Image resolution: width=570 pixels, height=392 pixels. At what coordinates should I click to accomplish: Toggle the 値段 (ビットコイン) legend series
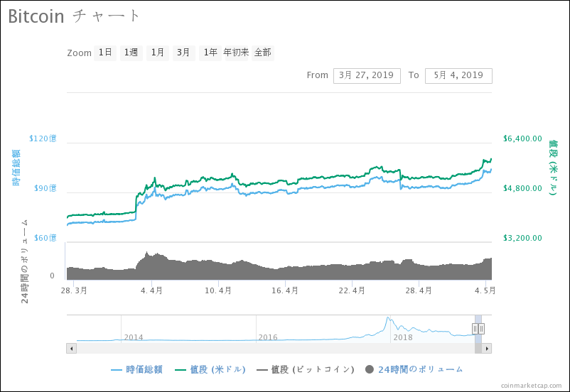click(x=306, y=369)
